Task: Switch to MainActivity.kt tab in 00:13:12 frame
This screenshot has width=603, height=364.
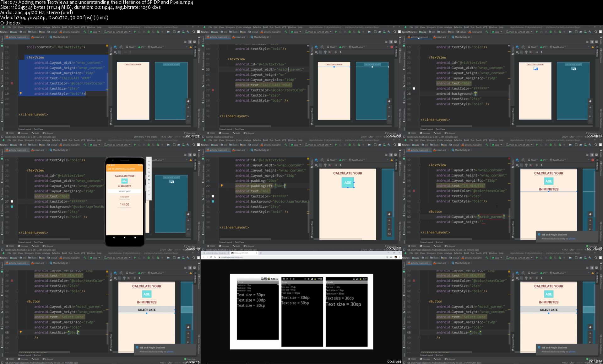Action: tap(462, 263)
